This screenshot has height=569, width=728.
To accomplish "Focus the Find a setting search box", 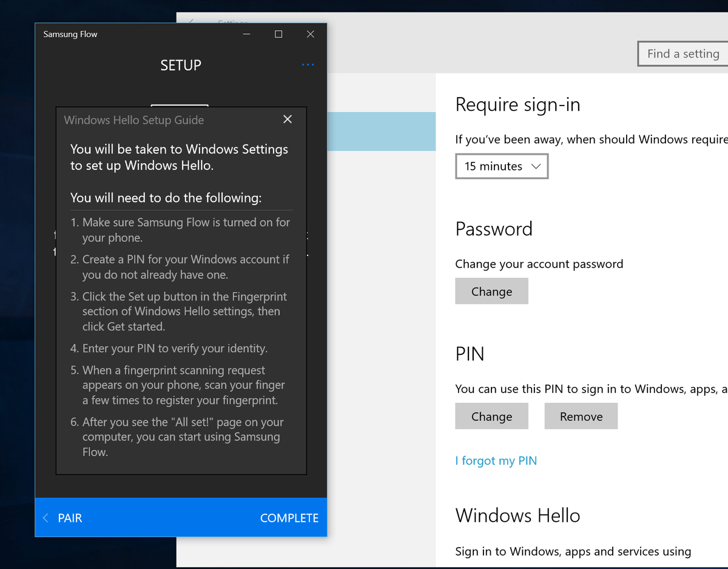I will [x=683, y=53].
